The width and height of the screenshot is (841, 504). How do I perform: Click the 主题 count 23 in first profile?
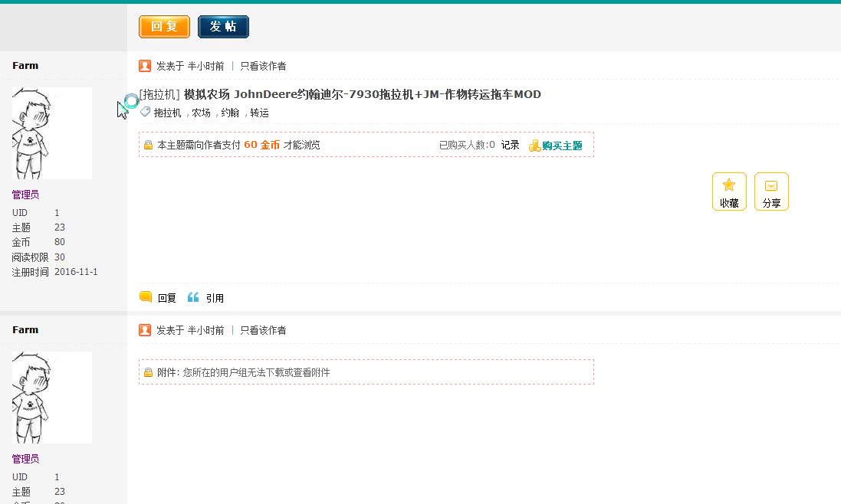coord(60,227)
